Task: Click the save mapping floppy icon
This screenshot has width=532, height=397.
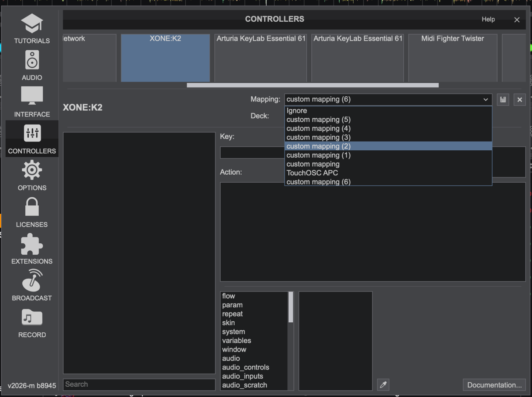Action: 503,100
